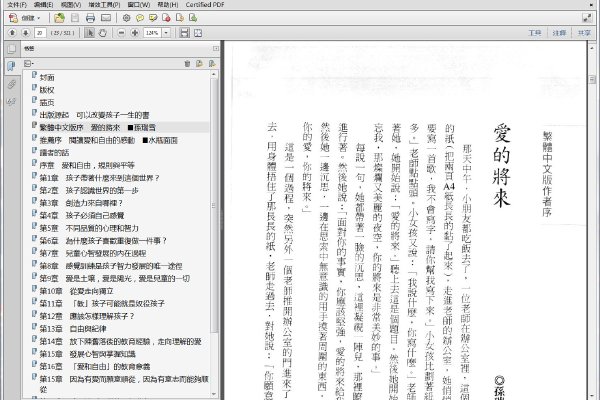This screenshot has height=400, width=600.
Task: Click the Save disk icon
Action: pyautogui.click(x=75, y=18)
